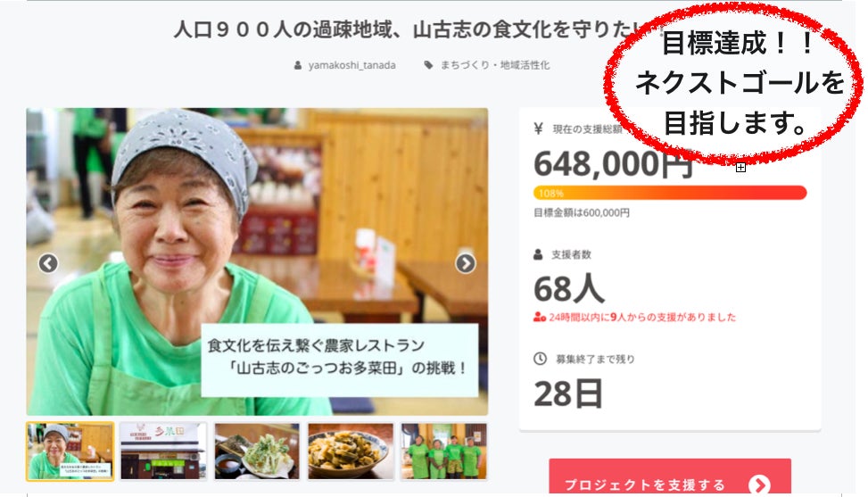Click the 108% funding progress bar
Viewport: 868px width, 497px height.
670,193
